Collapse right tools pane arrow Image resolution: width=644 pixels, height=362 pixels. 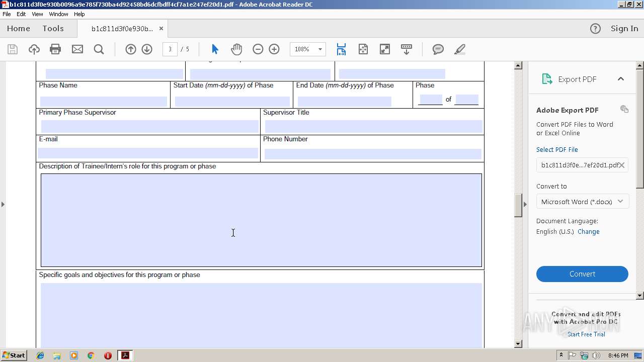click(525, 204)
